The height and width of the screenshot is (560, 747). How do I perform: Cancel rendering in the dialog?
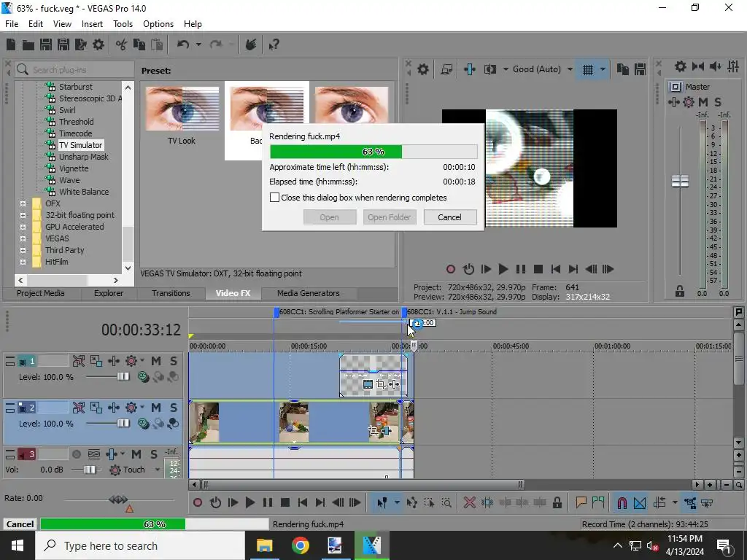(x=449, y=217)
